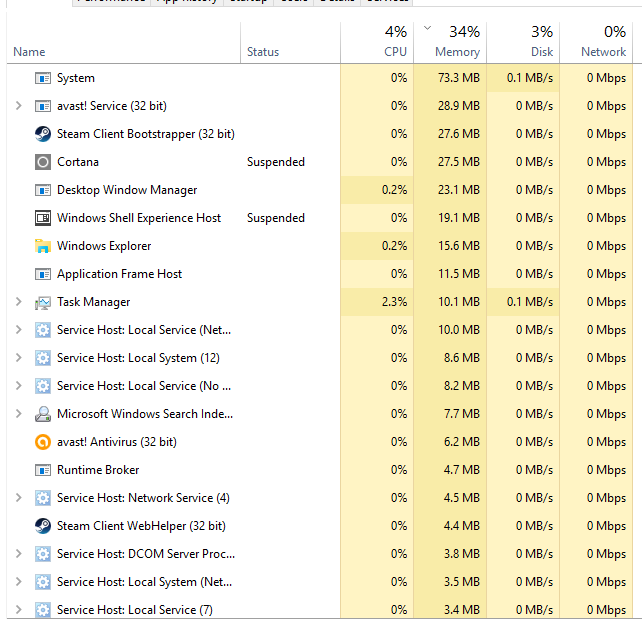Screen dimensions: 642x624
Task: Select the System process name
Action: (x=76, y=78)
